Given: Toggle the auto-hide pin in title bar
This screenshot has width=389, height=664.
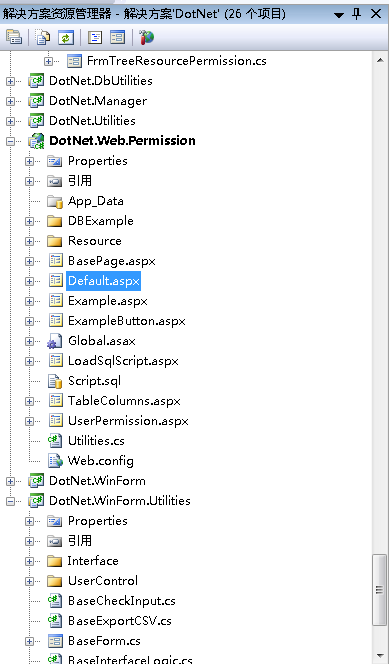Looking at the screenshot, I should [356, 14].
